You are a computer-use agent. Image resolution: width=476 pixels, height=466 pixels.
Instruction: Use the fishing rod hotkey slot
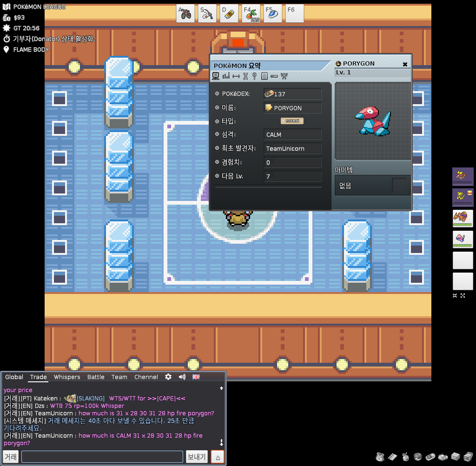coord(207,14)
